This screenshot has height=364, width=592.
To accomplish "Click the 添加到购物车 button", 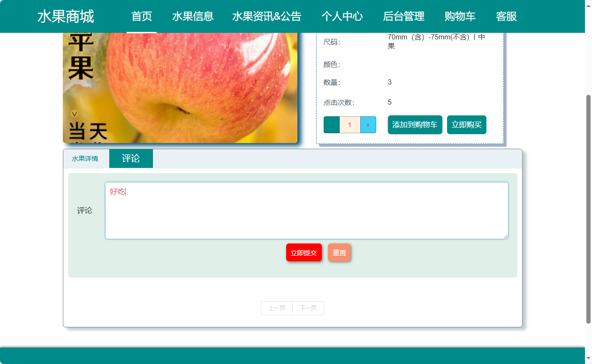I will pos(415,125).
